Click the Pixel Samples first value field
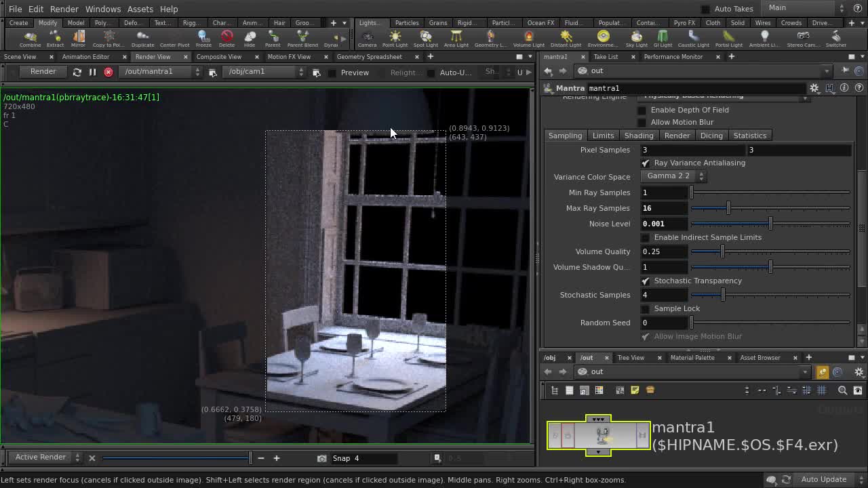The height and width of the screenshot is (488, 868). (692, 150)
